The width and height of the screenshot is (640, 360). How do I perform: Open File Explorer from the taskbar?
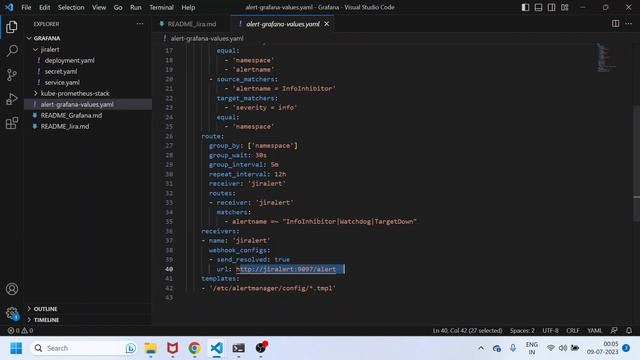(x=151, y=348)
